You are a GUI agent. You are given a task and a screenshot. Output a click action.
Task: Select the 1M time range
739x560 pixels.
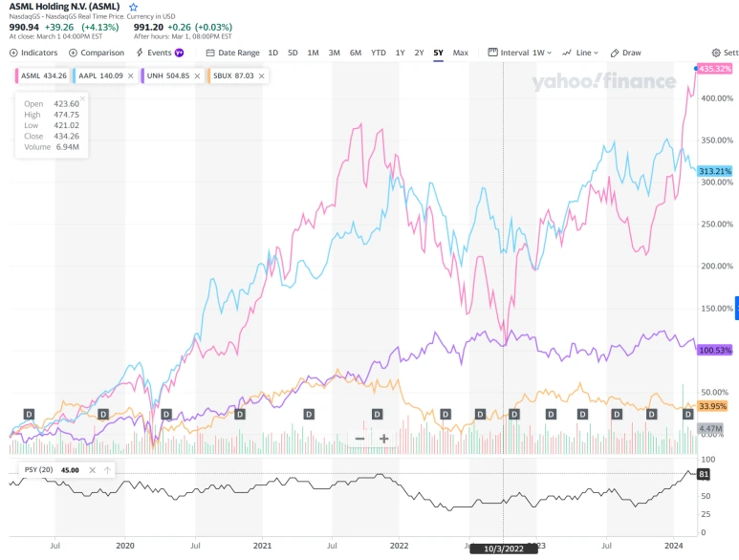313,53
